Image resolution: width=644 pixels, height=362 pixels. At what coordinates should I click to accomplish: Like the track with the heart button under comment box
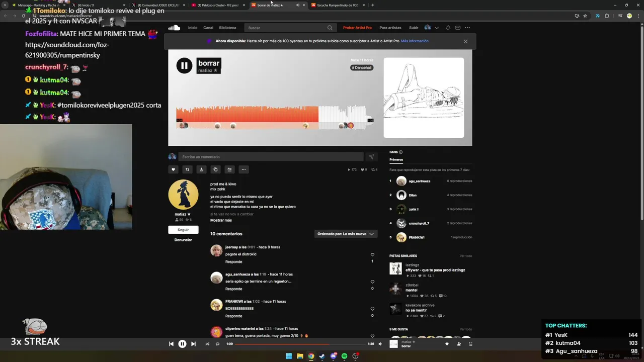173,169
